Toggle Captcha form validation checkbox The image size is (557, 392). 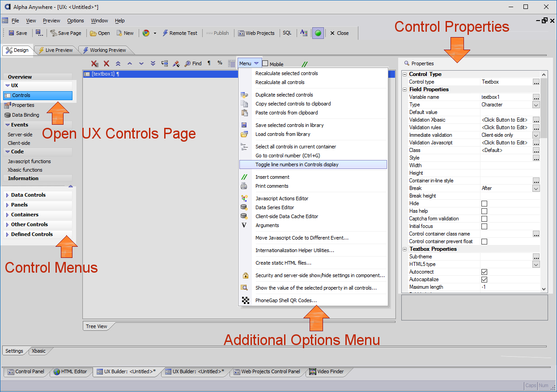click(484, 219)
